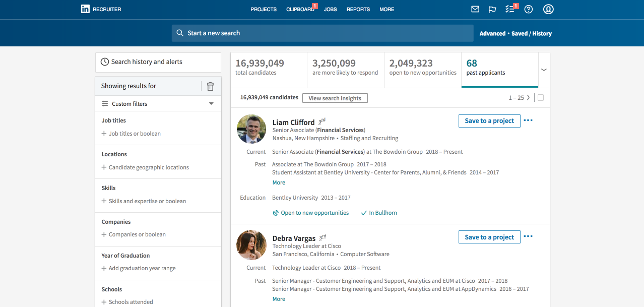This screenshot has width=644, height=307.
Task: Open the user profile account icon
Action: 549,9
